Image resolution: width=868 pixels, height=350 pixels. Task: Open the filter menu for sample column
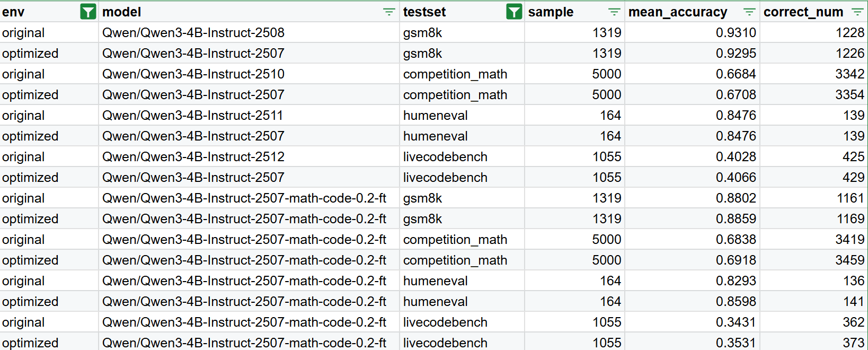614,12
